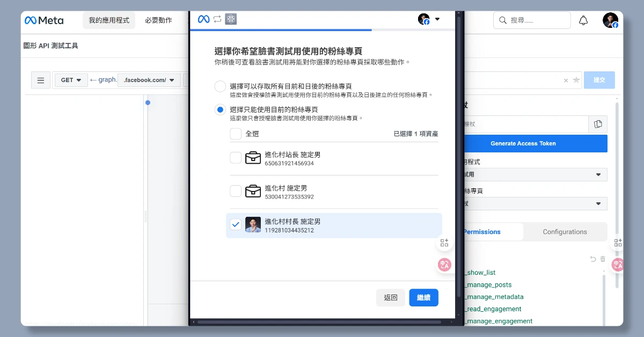The width and height of the screenshot is (644, 337).
Task: Open the hamburger menu in Graph API Explorer
Action: [x=41, y=80]
